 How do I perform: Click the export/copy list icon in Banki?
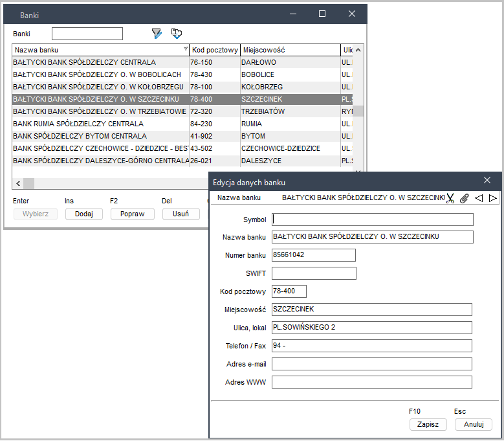pyautogui.click(x=176, y=34)
